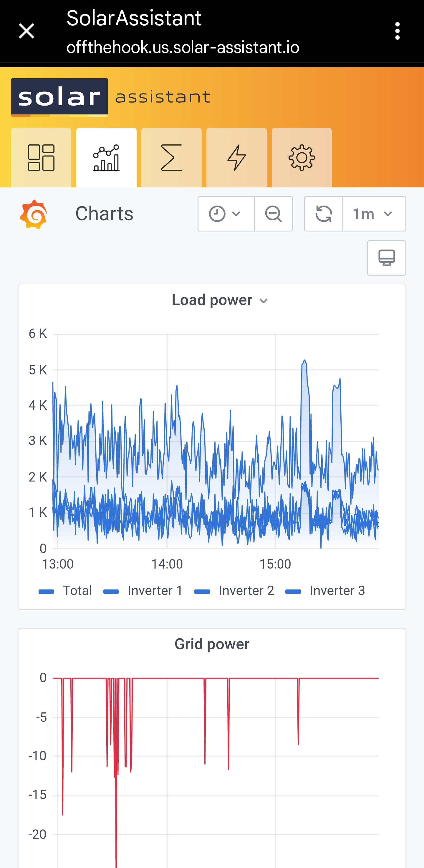The image size is (424, 868).
Task: Open the power lightning bolt tab
Action: pos(236,157)
